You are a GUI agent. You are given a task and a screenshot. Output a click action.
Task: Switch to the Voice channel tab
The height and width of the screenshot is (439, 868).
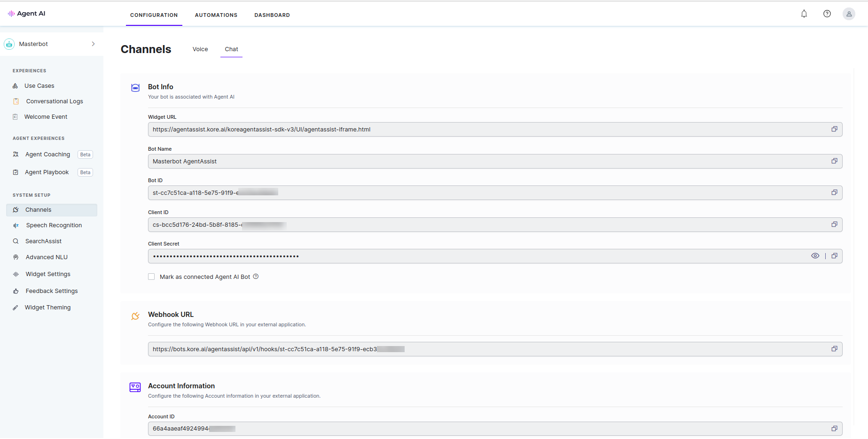pyautogui.click(x=200, y=49)
